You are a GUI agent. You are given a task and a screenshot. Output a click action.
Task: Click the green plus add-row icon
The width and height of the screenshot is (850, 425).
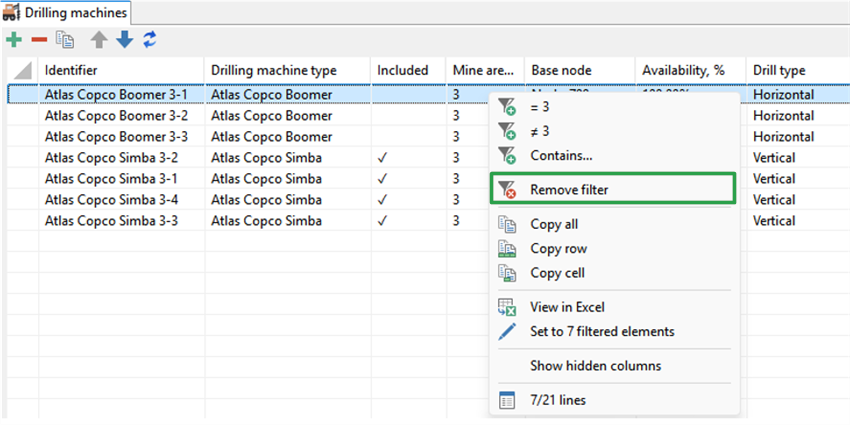coord(13,40)
